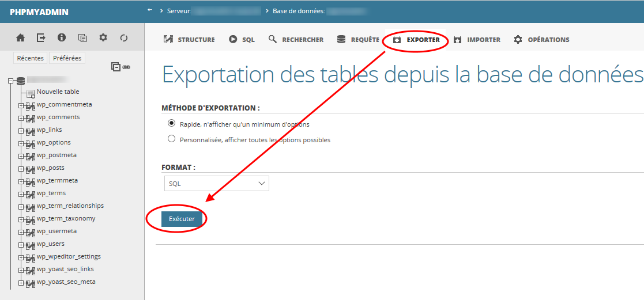Screen dimensions: 644x300
Task: Open the phpMyAdmin documentation info icon
Action: pyautogui.click(x=62, y=38)
